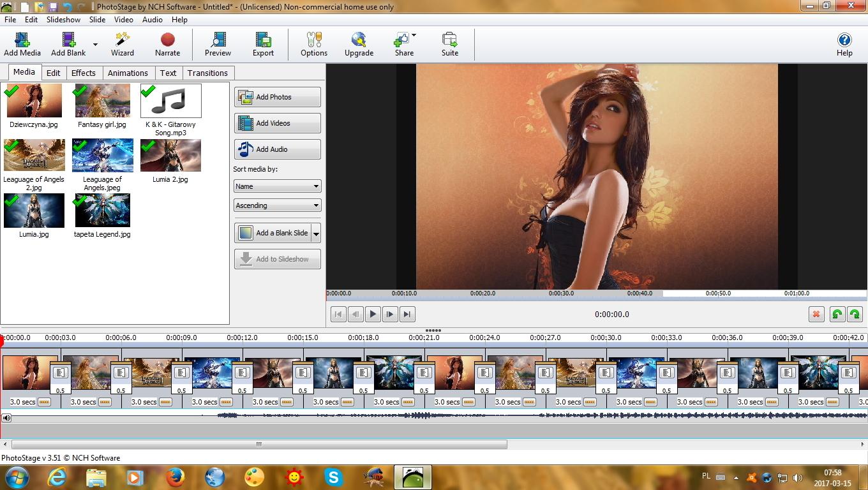Image resolution: width=868 pixels, height=490 pixels.
Task: Open effects for the first 3.0 secs clip
Action: coord(44,402)
